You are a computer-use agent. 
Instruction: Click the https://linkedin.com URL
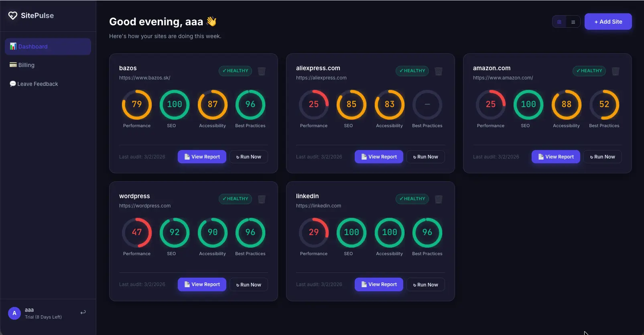pyautogui.click(x=319, y=206)
